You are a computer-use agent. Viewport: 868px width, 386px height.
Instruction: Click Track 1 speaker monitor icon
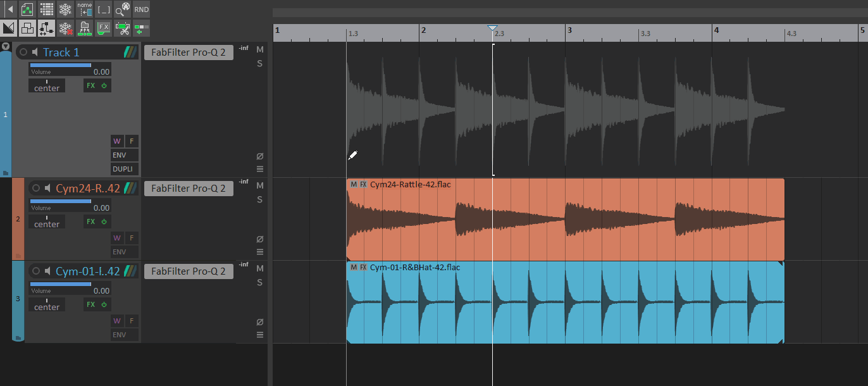click(x=35, y=53)
